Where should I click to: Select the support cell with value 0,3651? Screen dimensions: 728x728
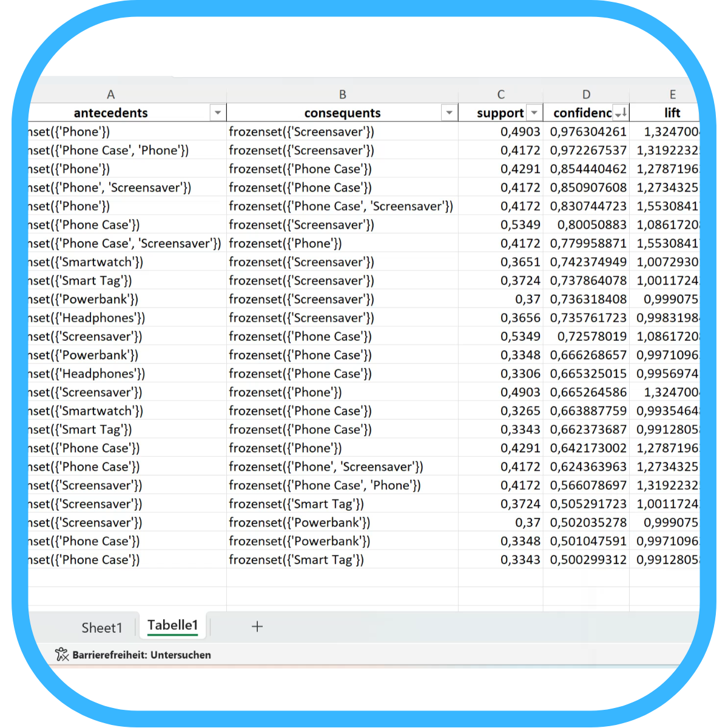tap(520, 262)
